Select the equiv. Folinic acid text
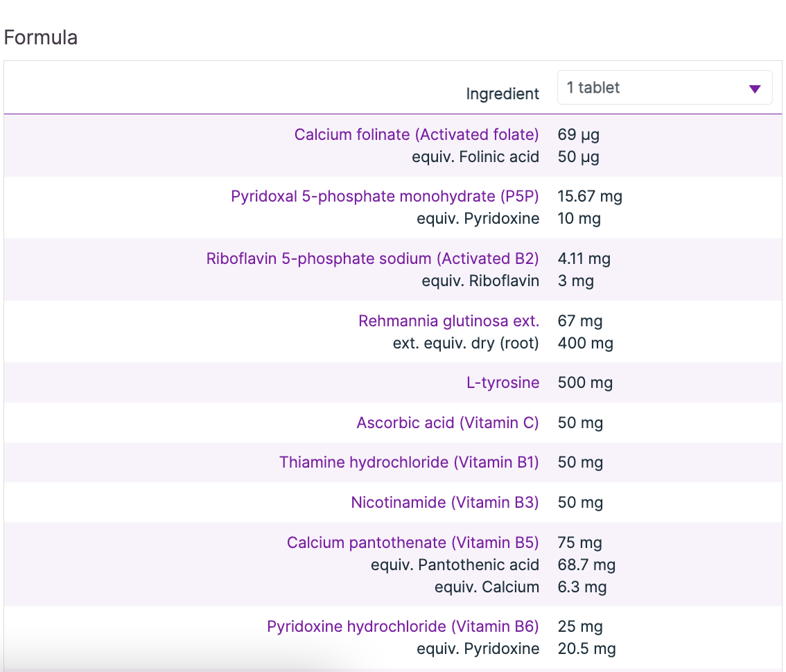The image size is (786, 672). click(475, 157)
